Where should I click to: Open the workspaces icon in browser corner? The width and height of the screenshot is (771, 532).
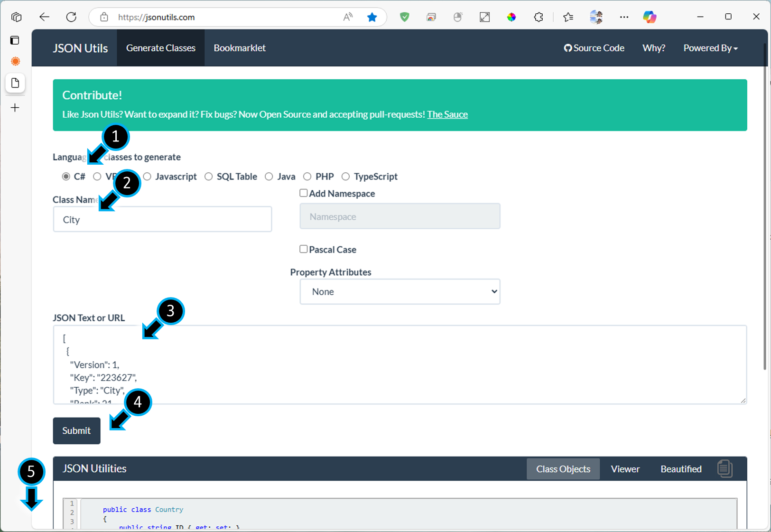[x=17, y=17]
